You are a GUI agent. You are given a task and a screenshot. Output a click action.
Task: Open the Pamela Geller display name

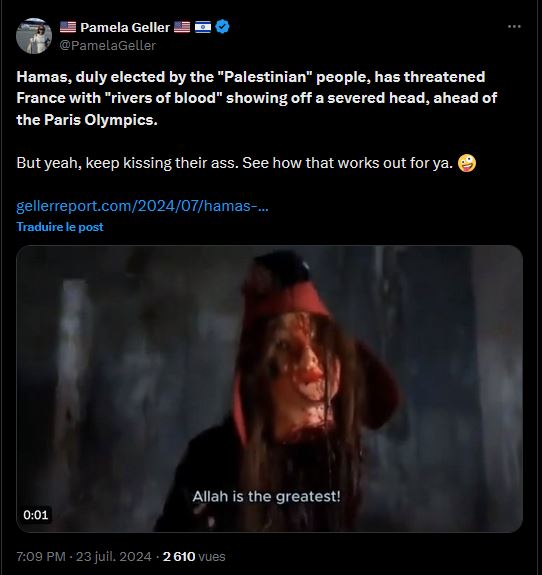tap(125, 27)
